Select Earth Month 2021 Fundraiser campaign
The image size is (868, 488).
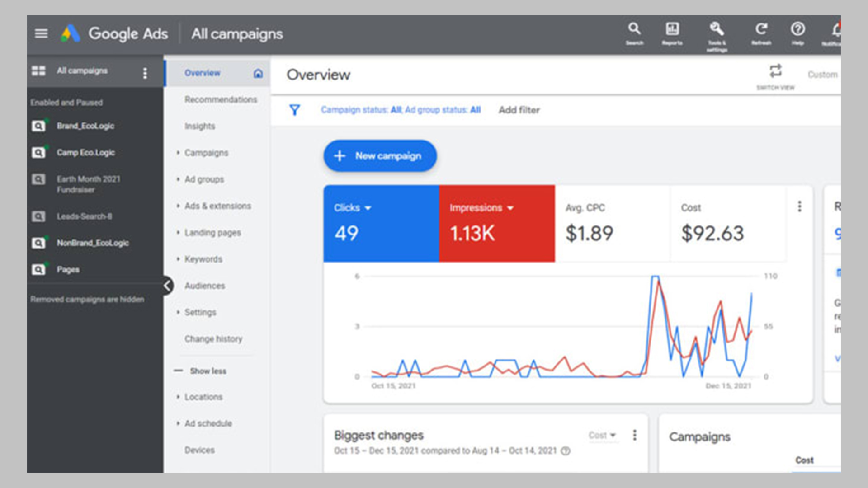click(89, 184)
